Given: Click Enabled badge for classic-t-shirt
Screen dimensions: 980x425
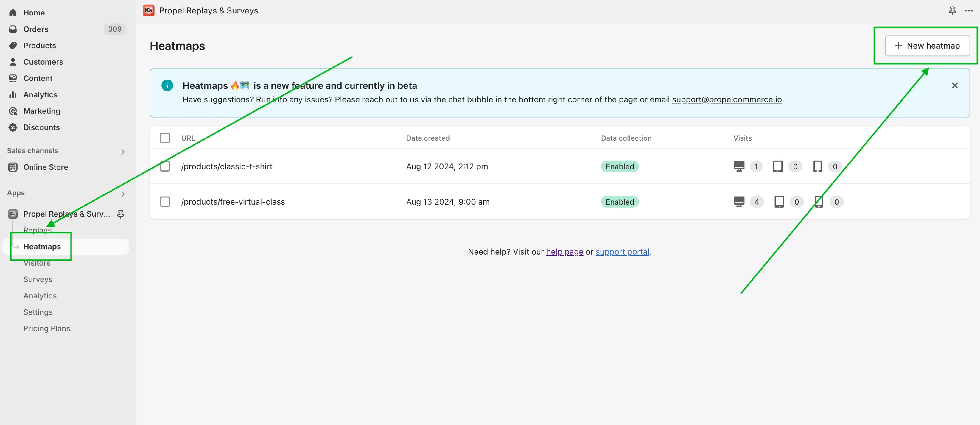Looking at the screenshot, I should coord(620,166).
